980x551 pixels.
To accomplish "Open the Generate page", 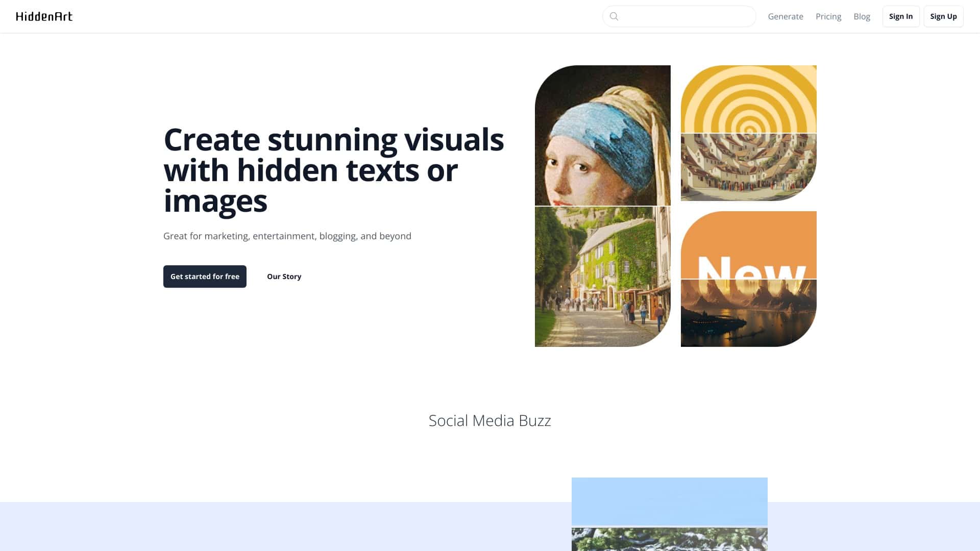I will tap(786, 16).
